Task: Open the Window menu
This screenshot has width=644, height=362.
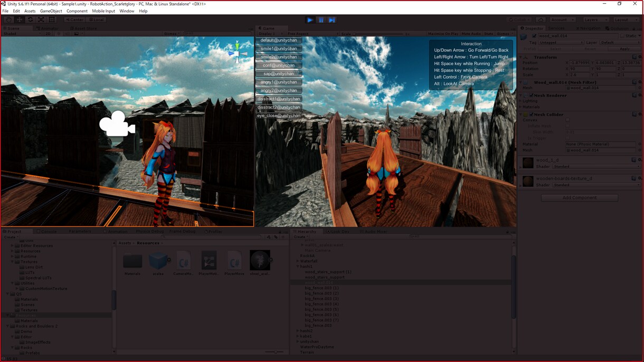Action: 127,11
